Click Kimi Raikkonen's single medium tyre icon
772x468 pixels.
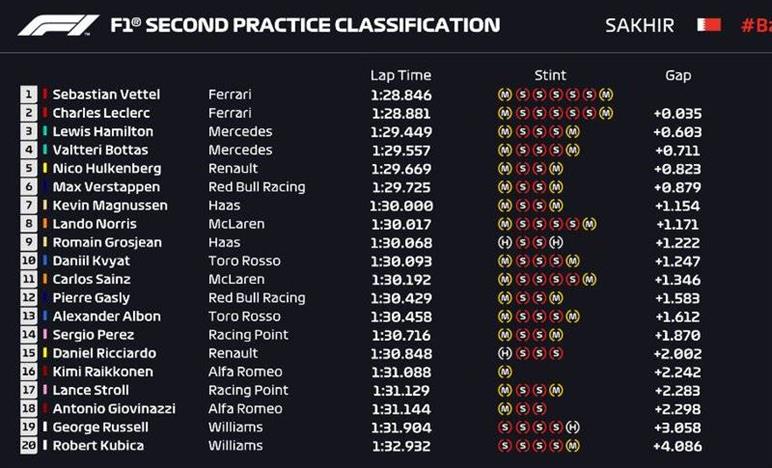pyautogui.click(x=504, y=371)
